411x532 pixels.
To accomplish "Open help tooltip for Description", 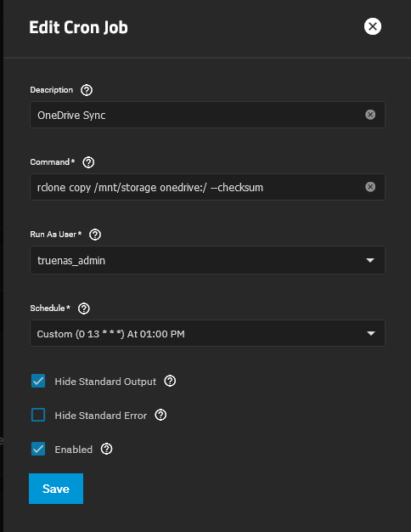I will point(87,90).
